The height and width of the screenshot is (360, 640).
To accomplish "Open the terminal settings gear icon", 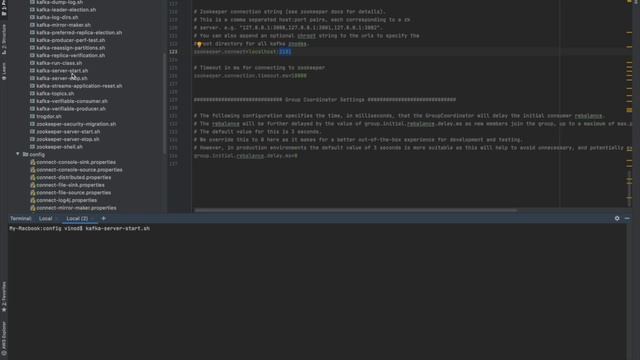I will (x=617, y=218).
